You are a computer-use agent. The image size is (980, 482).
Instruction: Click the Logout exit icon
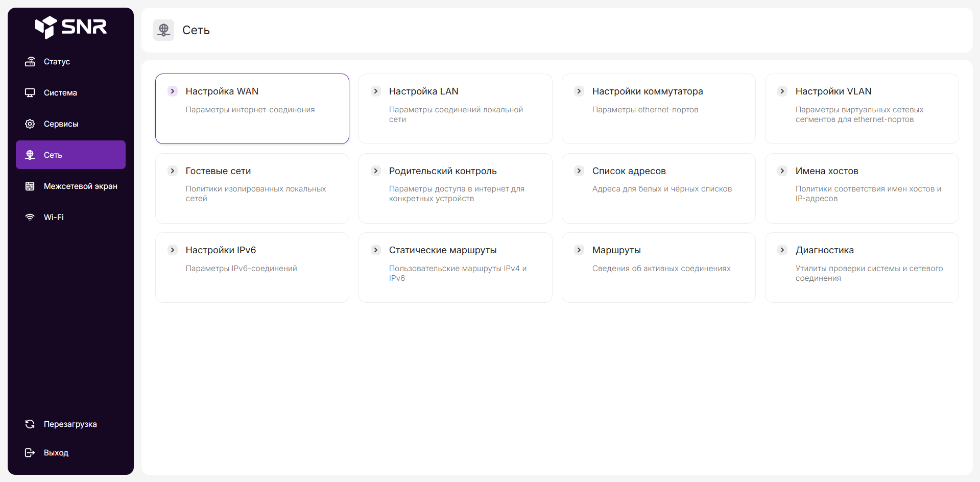pos(30,453)
